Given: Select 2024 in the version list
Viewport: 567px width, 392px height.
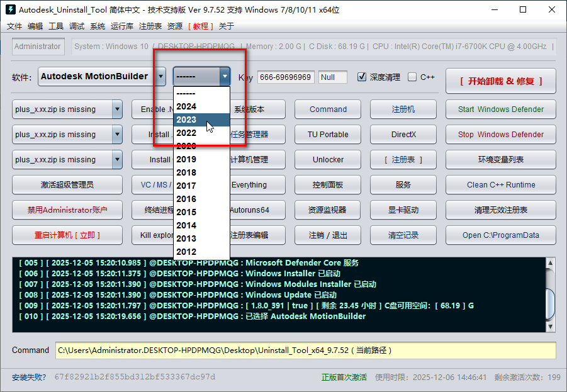Looking at the screenshot, I should (x=202, y=107).
